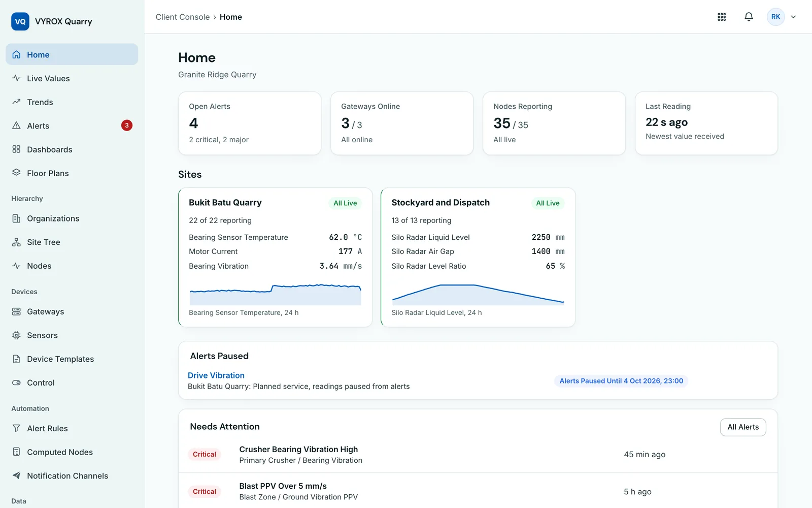Click the Computed Nodes calculator icon

click(x=16, y=452)
